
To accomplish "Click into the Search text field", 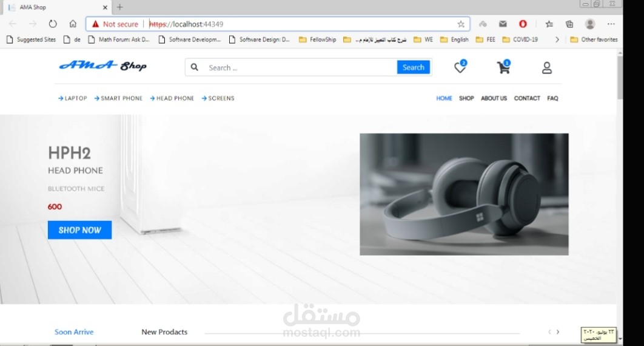I will point(300,67).
